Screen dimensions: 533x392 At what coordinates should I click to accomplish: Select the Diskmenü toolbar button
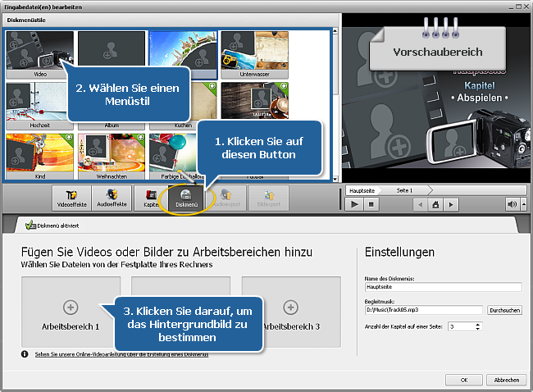(x=187, y=197)
